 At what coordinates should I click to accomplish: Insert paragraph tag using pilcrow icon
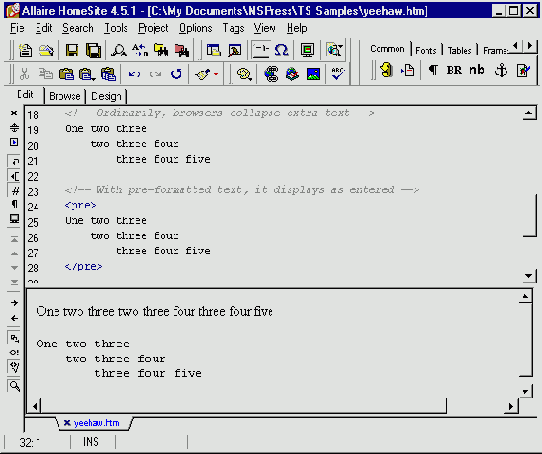click(433, 70)
